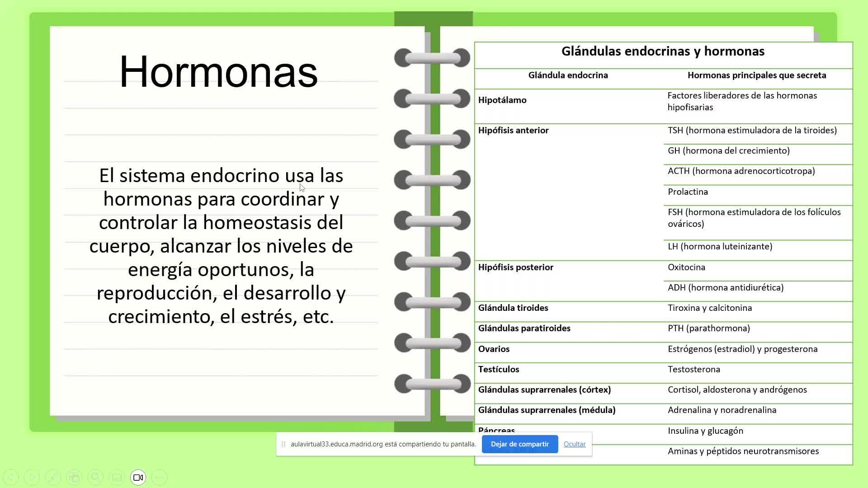This screenshot has width=868, height=488.
Task: Show all slides grid view
Action: 74,477
